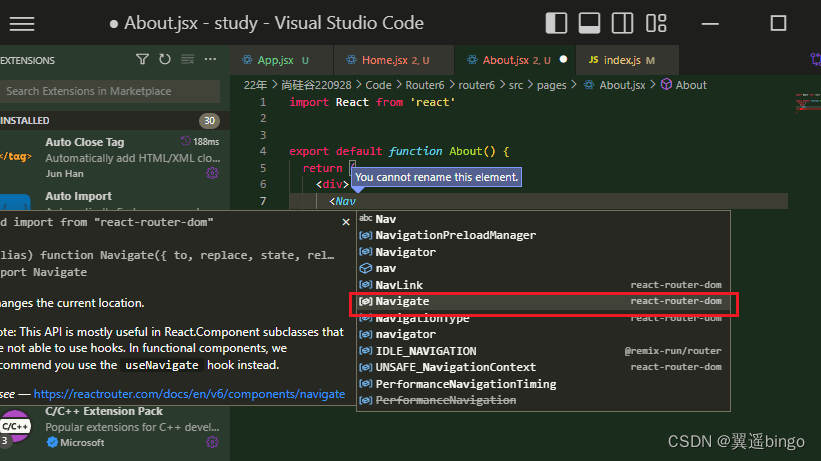Open the reactrouter.com navigate docs link
The image size is (821, 461).
click(189, 394)
